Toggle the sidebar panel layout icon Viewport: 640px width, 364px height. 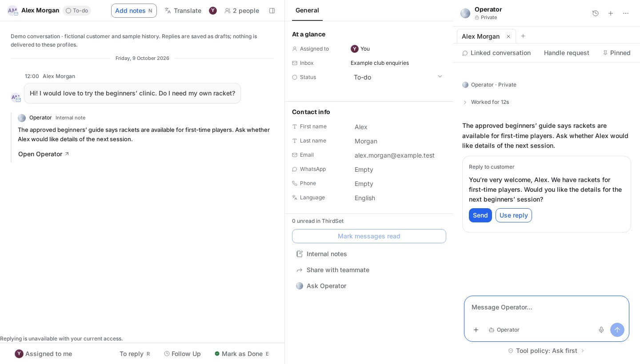[x=272, y=11]
